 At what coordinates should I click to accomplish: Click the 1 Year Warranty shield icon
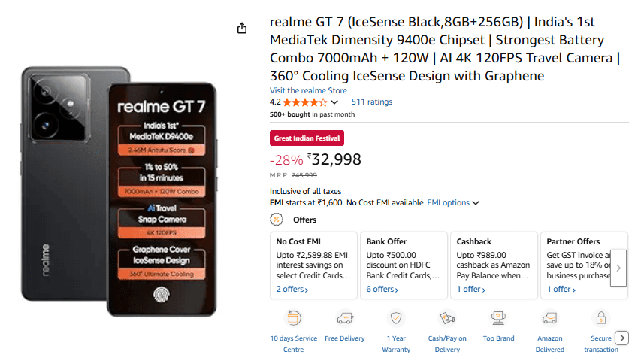tap(396, 318)
